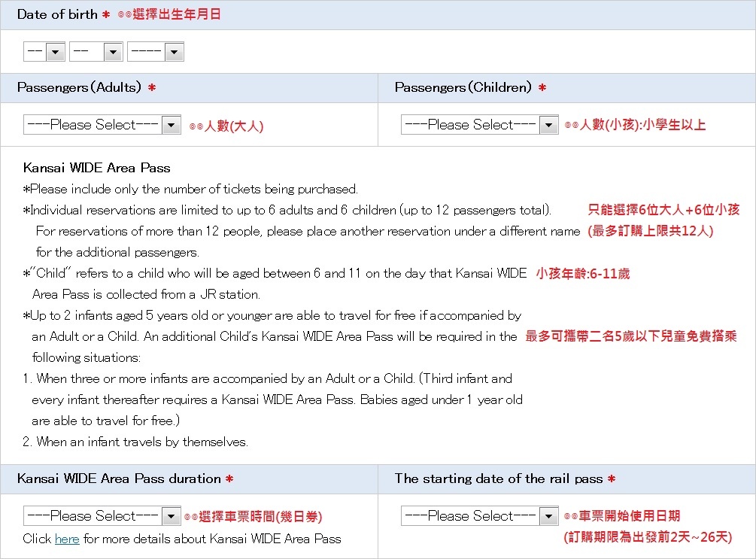Screen dimensions: 756x559
Task: Click 'Please include only the number of tickets' line
Action: pos(190,189)
